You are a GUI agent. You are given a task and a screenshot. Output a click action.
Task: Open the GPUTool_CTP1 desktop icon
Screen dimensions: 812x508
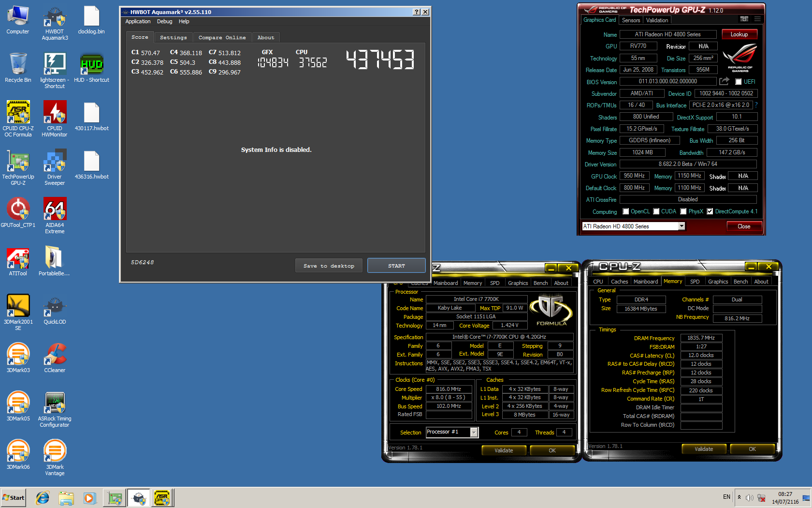(18, 213)
